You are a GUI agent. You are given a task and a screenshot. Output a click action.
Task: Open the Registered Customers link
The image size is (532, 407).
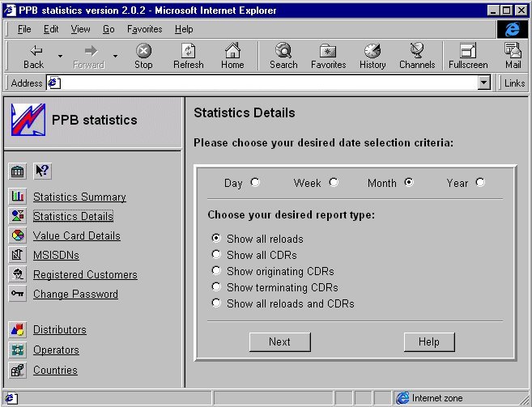click(85, 274)
